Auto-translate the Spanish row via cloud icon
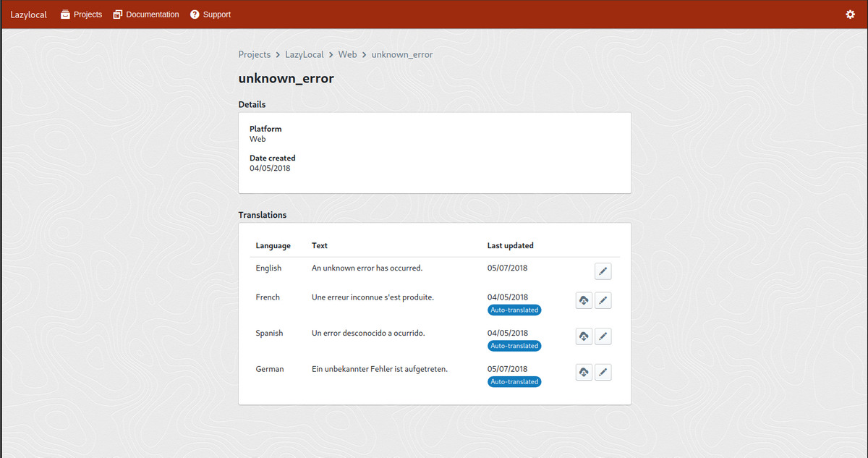Viewport: 868px width, 458px height. pos(584,336)
